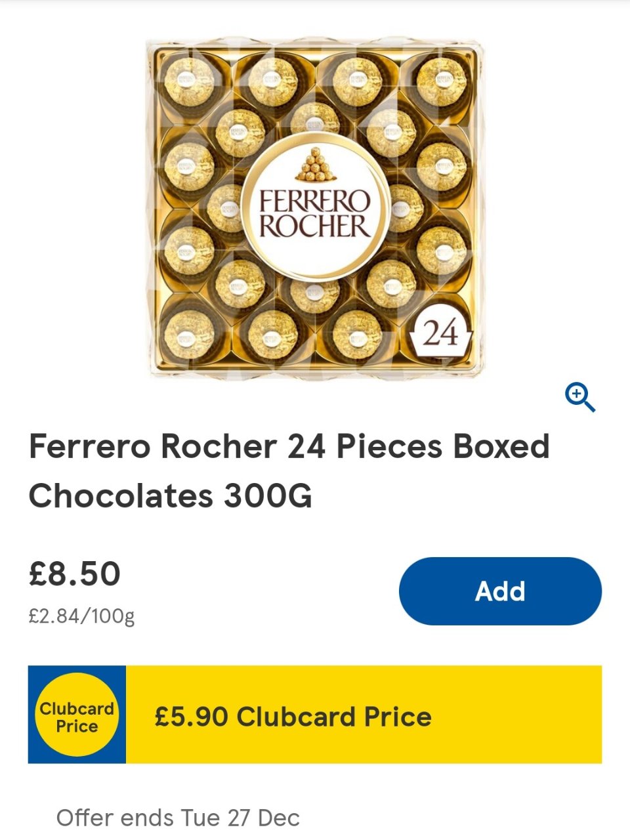Click the bottom-left chocolate in the box
Screen dimensions: 630x840
coord(188,333)
